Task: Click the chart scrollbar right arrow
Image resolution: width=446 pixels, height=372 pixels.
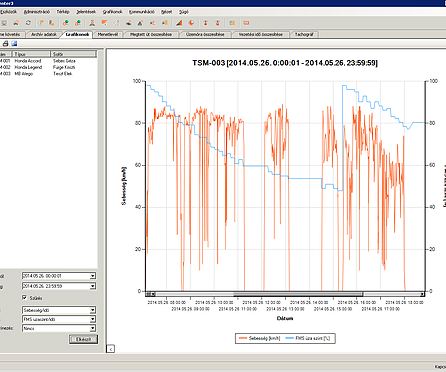Action: [422, 294]
